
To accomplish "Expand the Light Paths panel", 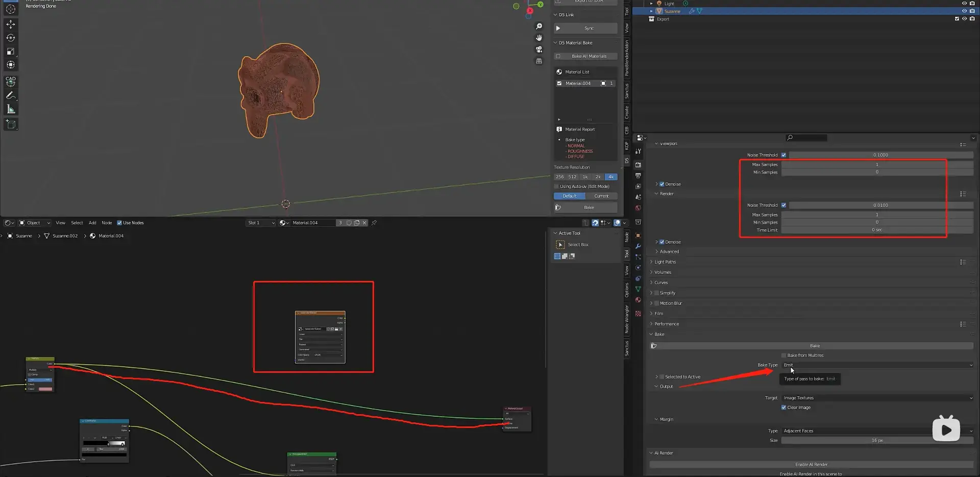I will (x=665, y=262).
